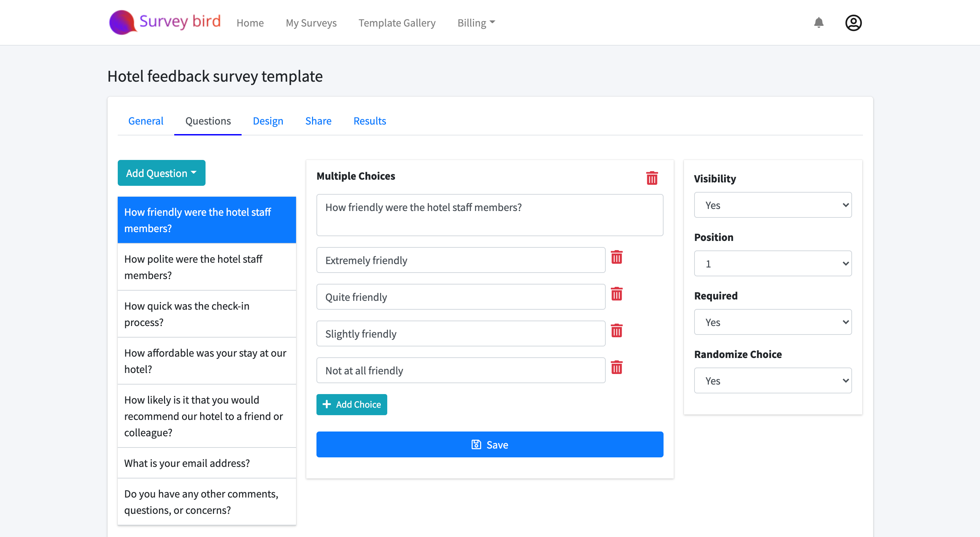Save the question changes
This screenshot has width=980, height=537.
[x=490, y=444]
